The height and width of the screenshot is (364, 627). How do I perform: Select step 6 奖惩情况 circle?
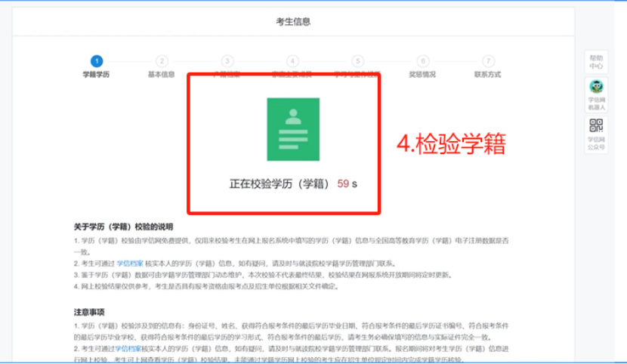point(423,61)
